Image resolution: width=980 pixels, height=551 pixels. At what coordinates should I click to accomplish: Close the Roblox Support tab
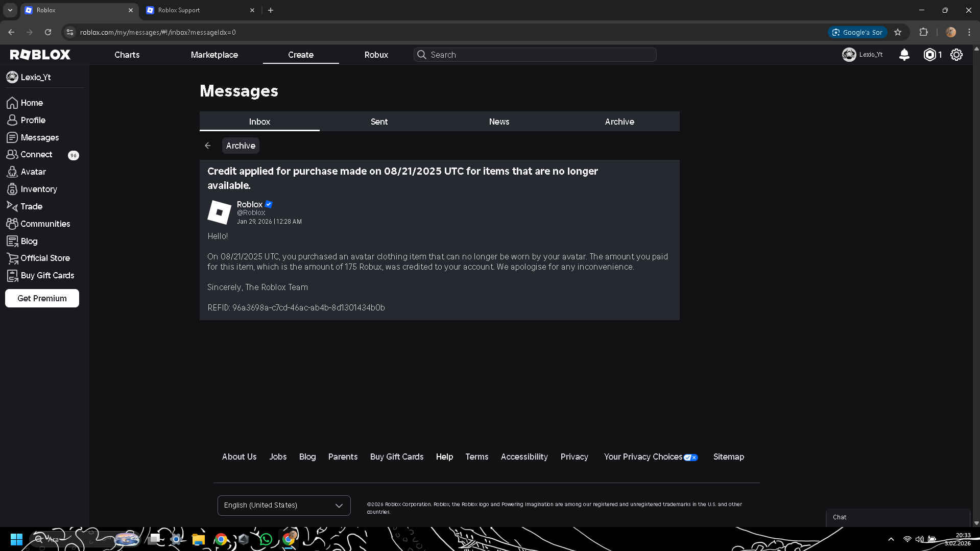(252, 10)
